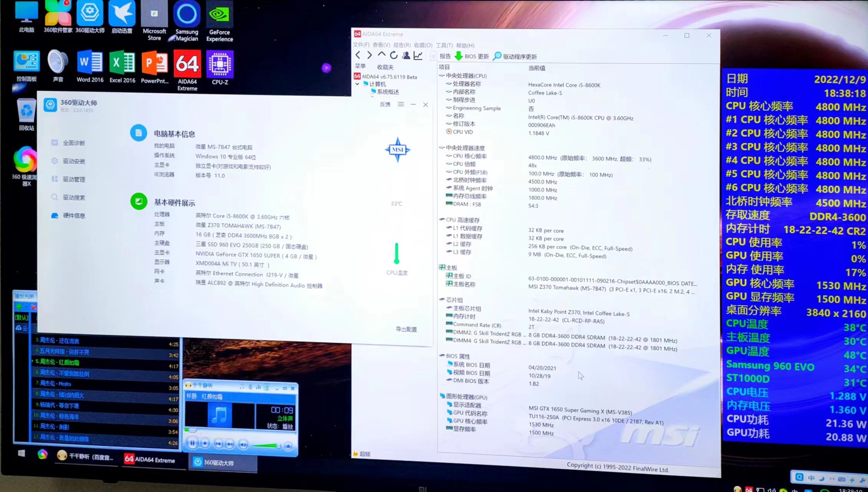The image size is (868, 492).
Task: Open GeForce Experience desktop icon
Action: click(219, 21)
